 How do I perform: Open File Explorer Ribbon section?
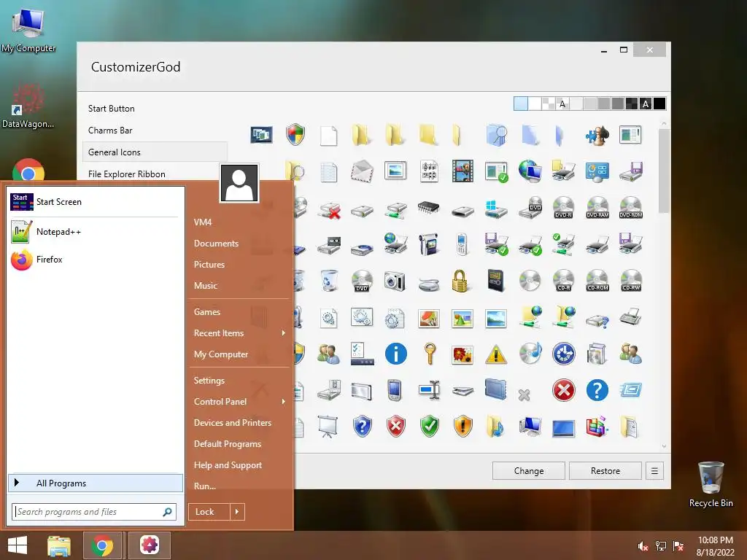pyautogui.click(x=127, y=174)
